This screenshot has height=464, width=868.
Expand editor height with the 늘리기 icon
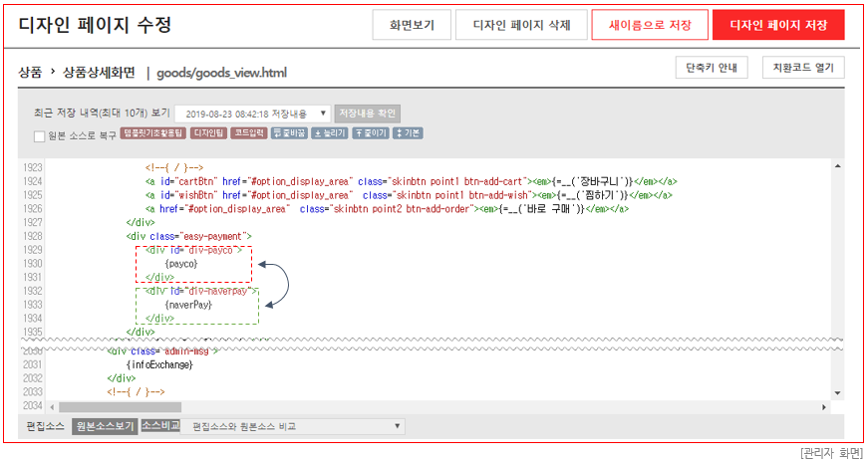[330, 133]
